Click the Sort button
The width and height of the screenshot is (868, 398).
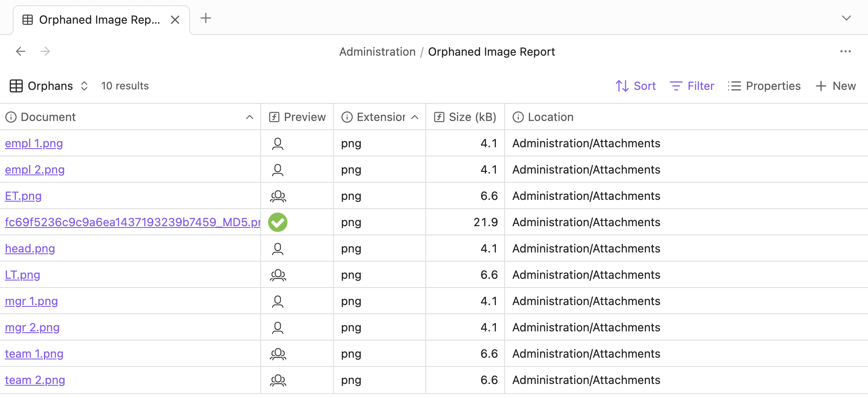635,86
